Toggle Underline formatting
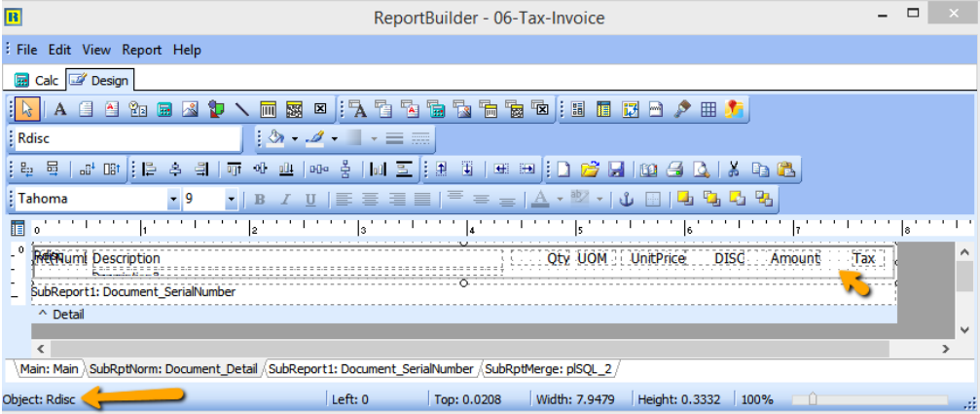Screen dimensions: 980x414 coord(310,200)
